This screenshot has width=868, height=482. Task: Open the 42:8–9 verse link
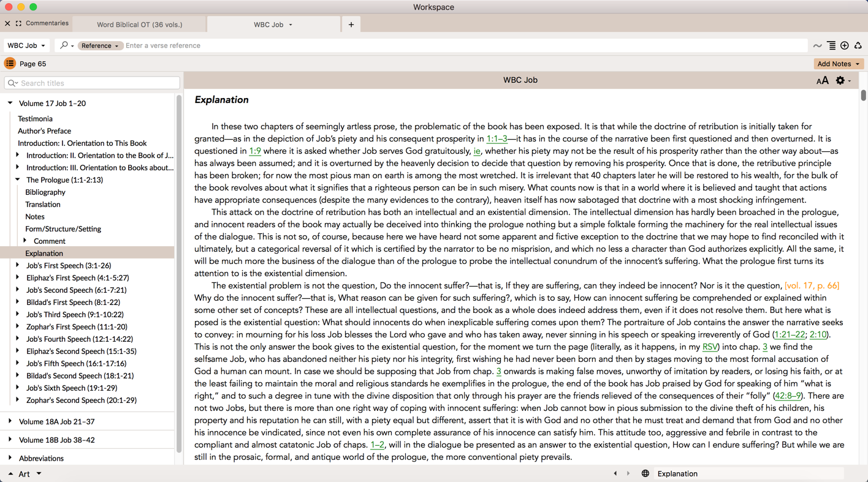click(x=788, y=396)
